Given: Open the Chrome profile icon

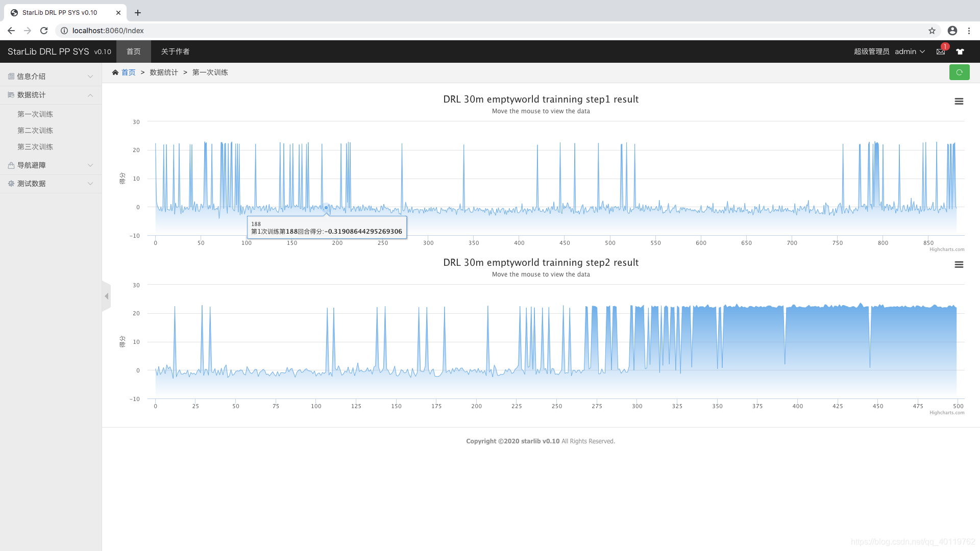Looking at the screenshot, I should click(x=952, y=31).
